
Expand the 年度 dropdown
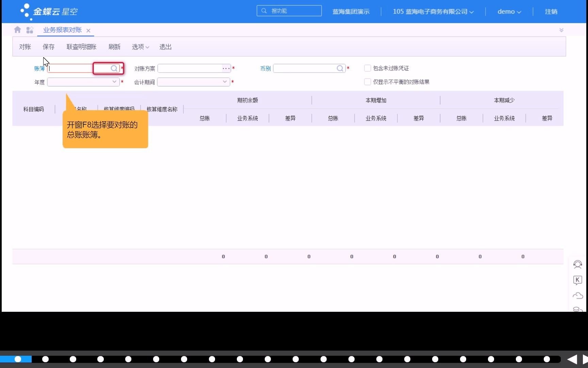pos(114,82)
